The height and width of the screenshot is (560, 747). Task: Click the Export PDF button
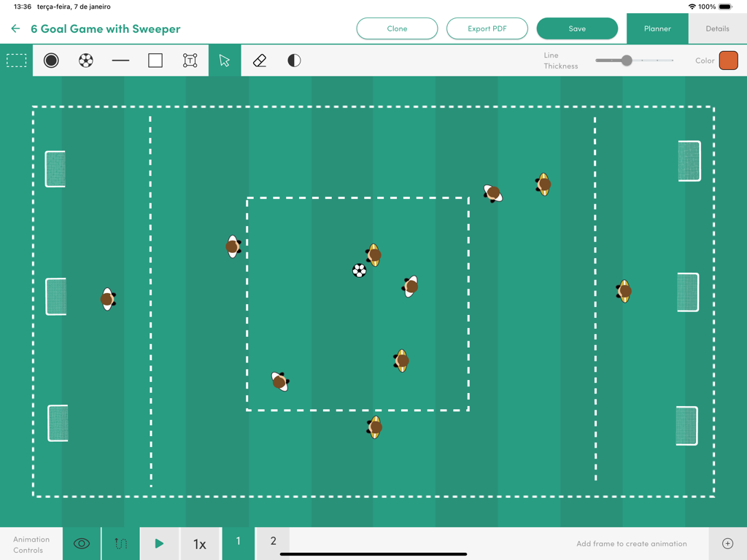pos(487,28)
